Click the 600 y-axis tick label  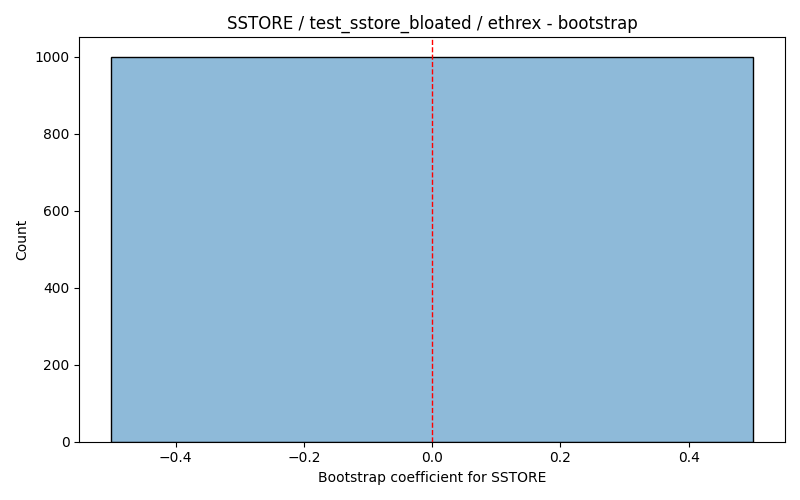click(x=56, y=211)
